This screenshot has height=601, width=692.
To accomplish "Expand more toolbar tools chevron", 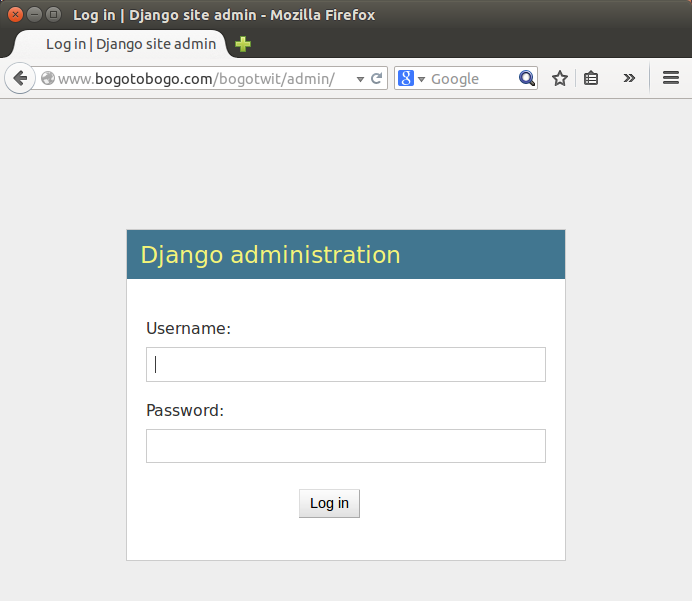I will (629, 79).
